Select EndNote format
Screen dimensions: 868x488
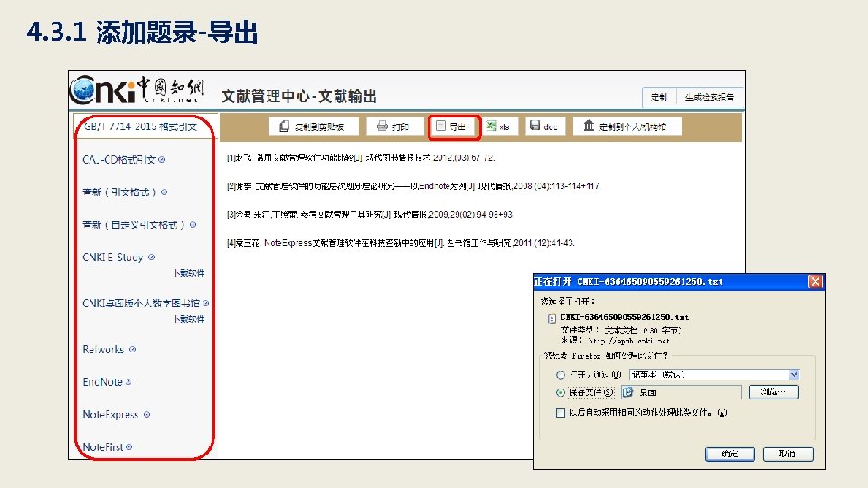pos(102,381)
